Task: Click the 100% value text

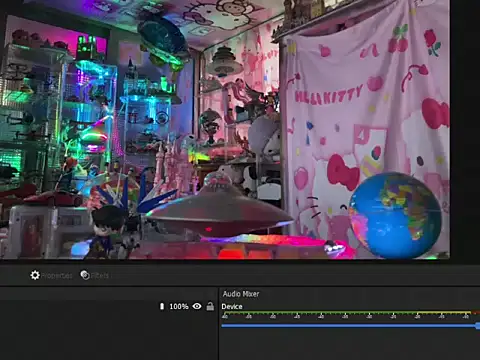Action: (179, 306)
